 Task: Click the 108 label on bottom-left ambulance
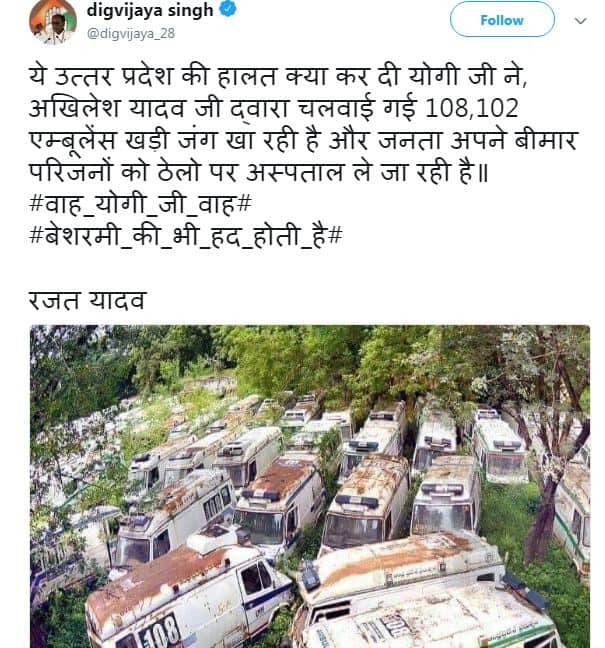(159, 632)
